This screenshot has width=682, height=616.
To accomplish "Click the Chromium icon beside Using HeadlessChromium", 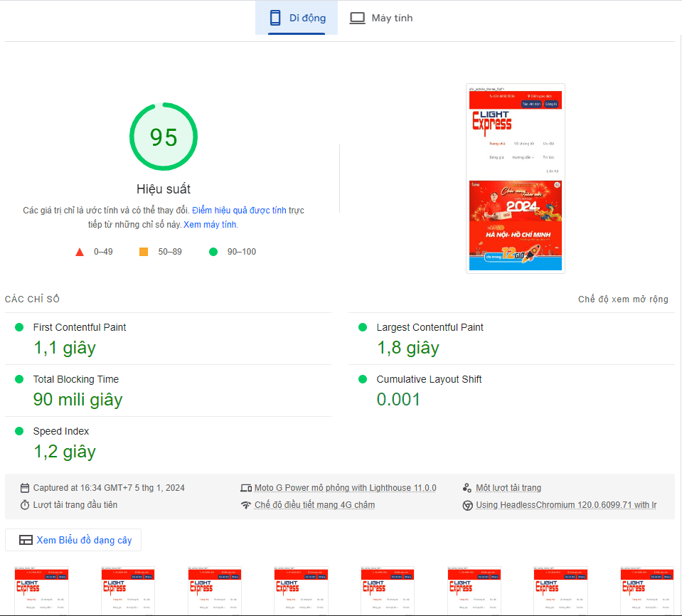I will point(467,506).
